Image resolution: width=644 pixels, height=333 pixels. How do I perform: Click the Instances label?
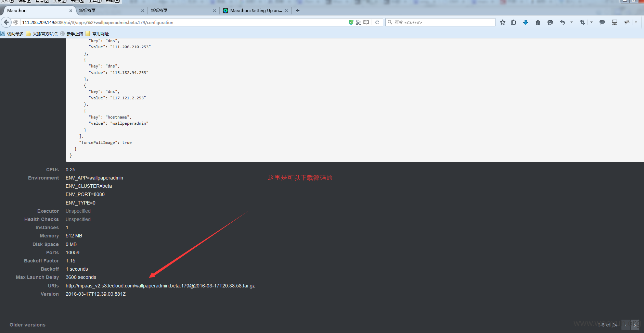[47, 227]
